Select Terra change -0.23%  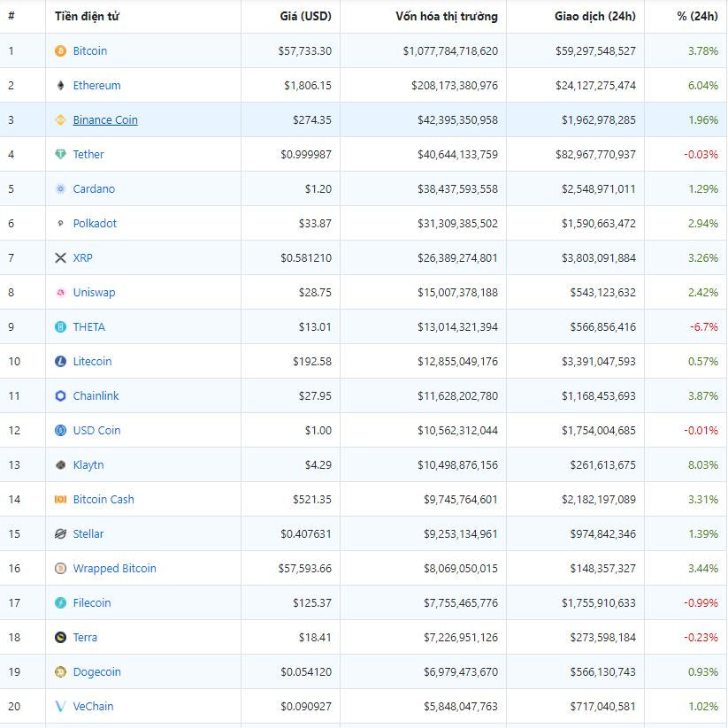[701, 638]
